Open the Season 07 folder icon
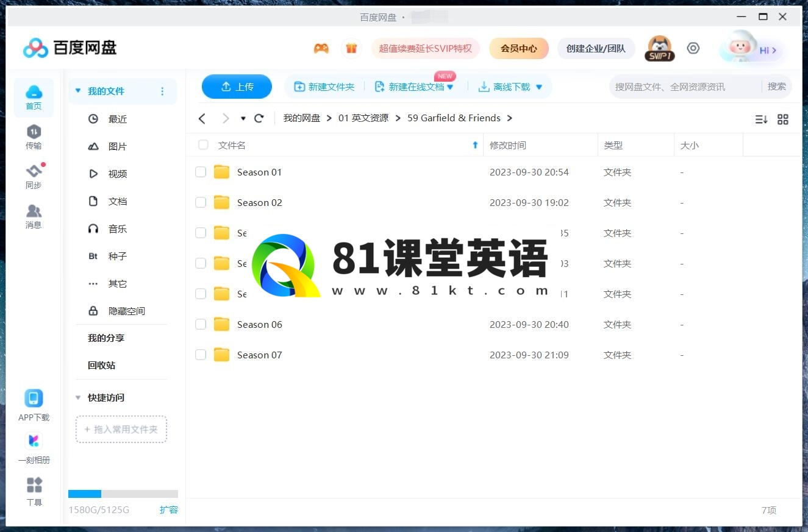This screenshot has width=808, height=532. 221,355
